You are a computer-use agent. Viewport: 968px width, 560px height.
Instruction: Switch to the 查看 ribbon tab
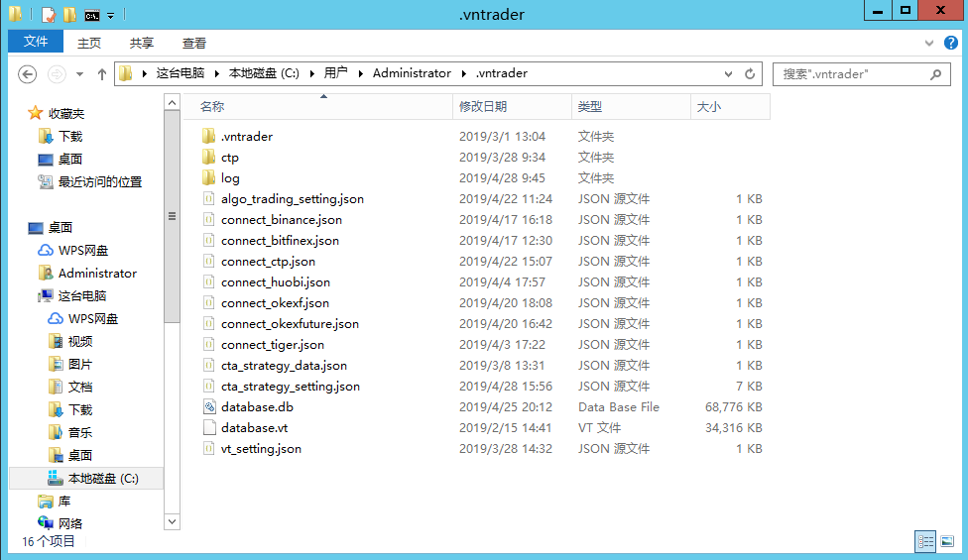point(194,43)
